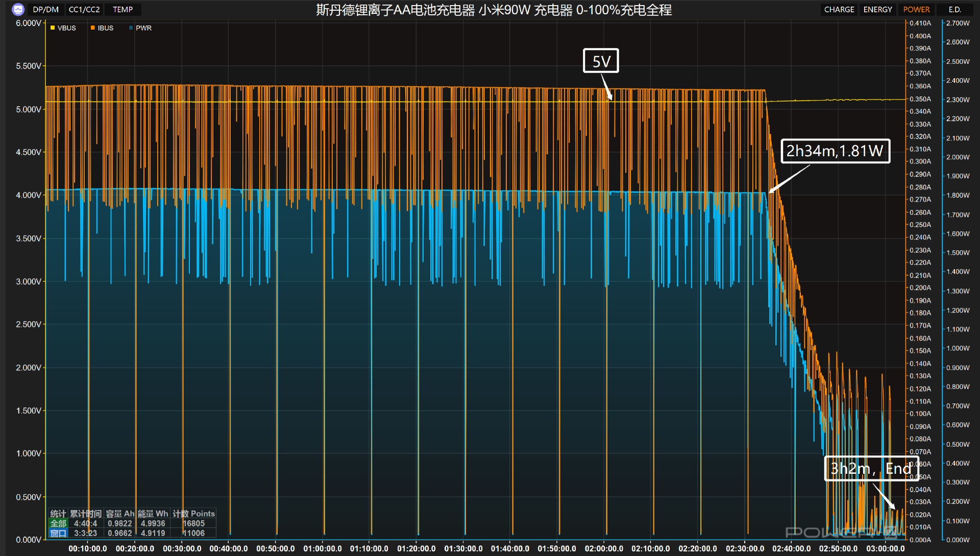Viewport: 980px width, 556px height.
Task: Switch to the DP/DM tab
Action: click(45, 10)
